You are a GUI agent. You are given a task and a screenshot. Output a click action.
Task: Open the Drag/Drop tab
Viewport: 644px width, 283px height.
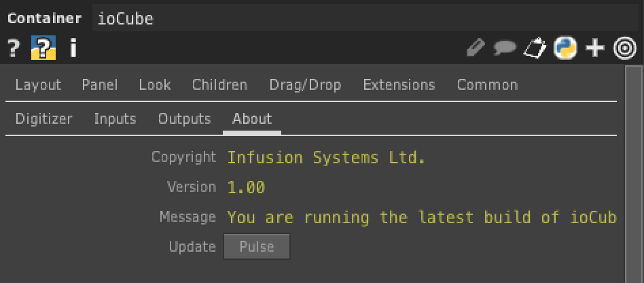pyautogui.click(x=305, y=85)
